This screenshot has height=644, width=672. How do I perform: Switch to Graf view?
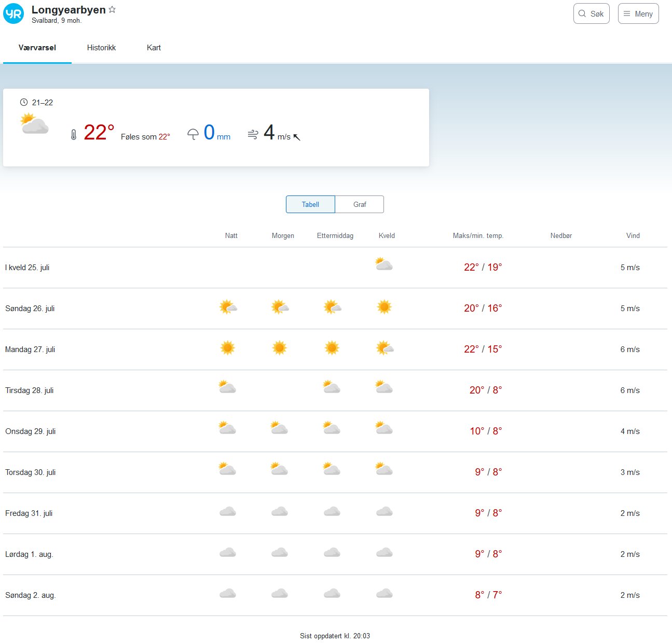click(x=360, y=204)
